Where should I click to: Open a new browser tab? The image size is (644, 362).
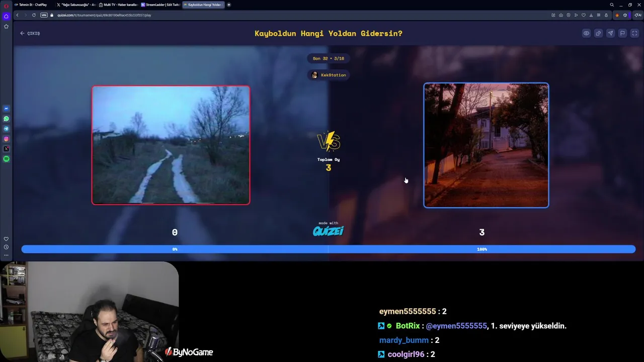229,5
